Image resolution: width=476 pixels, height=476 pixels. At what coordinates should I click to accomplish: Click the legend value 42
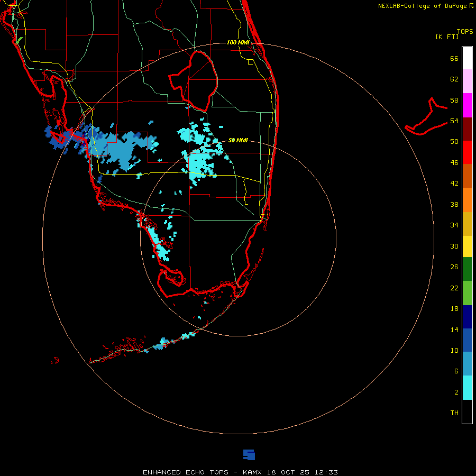point(454,184)
